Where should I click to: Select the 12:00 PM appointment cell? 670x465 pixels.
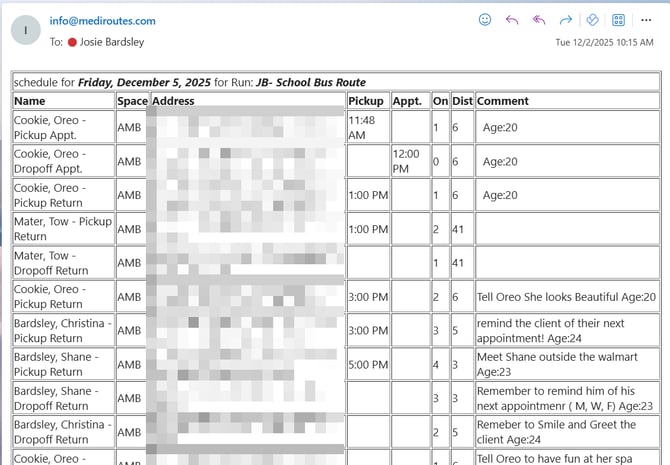(x=407, y=161)
